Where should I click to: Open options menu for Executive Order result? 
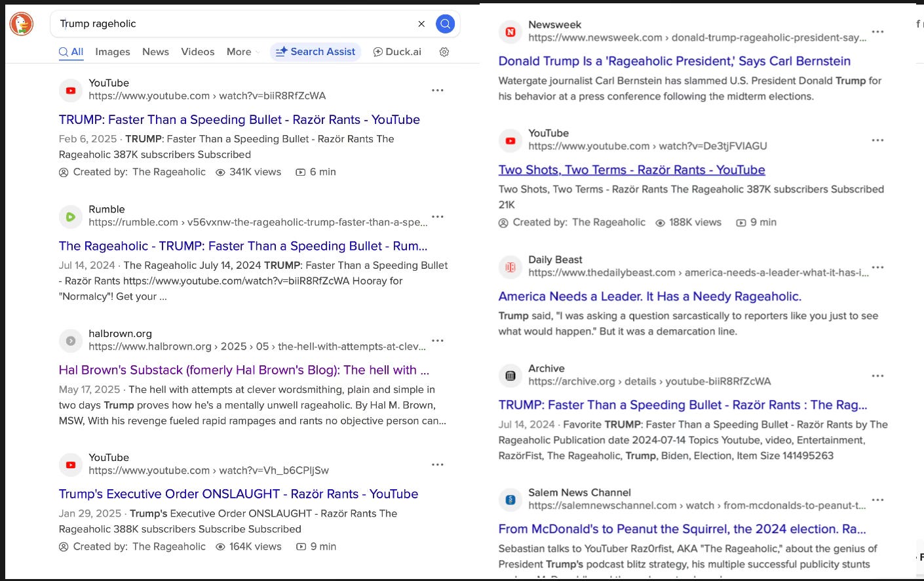pos(438,464)
